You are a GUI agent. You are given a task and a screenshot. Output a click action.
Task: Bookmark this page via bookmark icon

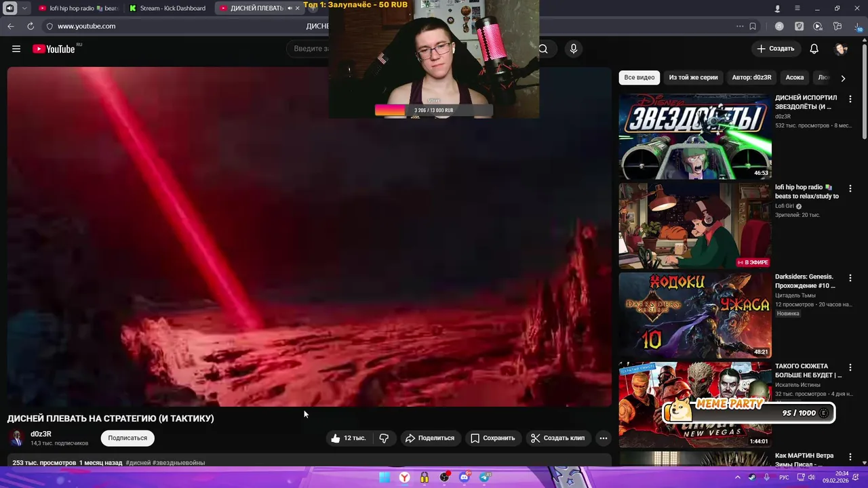pyautogui.click(x=753, y=26)
